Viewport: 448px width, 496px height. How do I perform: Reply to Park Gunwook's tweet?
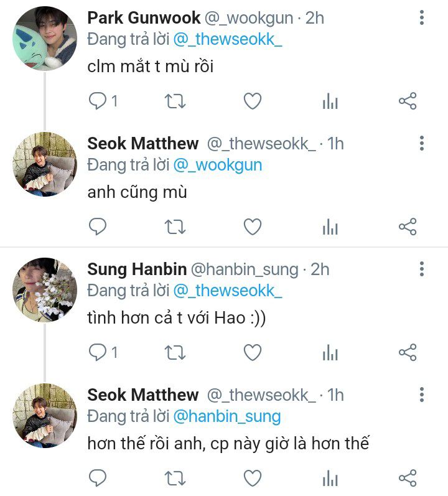pos(98,101)
